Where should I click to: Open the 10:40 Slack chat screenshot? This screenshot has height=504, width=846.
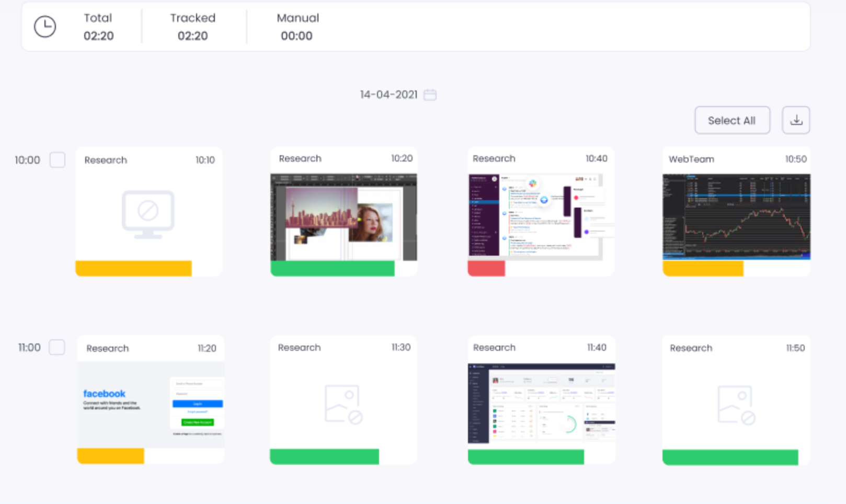coord(541,217)
